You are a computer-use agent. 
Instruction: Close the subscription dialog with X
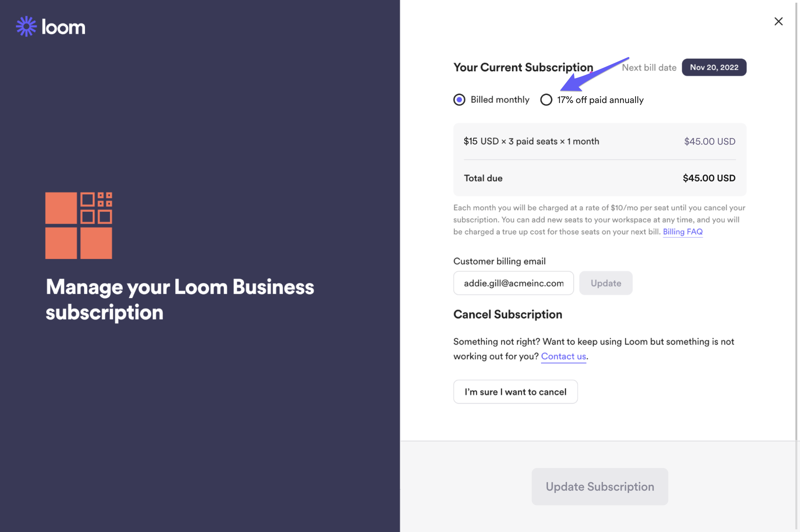778,21
